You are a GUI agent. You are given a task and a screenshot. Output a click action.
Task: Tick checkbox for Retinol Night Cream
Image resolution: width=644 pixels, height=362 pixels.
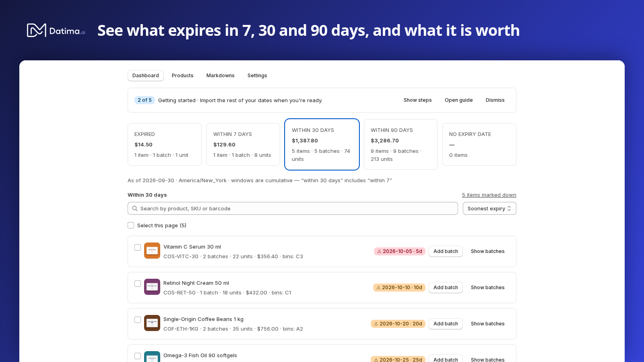tap(138, 284)
